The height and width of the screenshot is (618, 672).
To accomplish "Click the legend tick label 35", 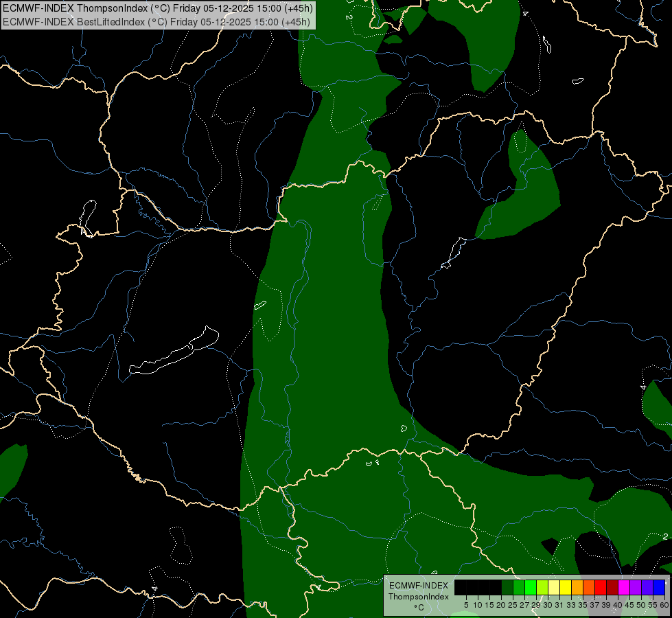I will click(583, 605).
